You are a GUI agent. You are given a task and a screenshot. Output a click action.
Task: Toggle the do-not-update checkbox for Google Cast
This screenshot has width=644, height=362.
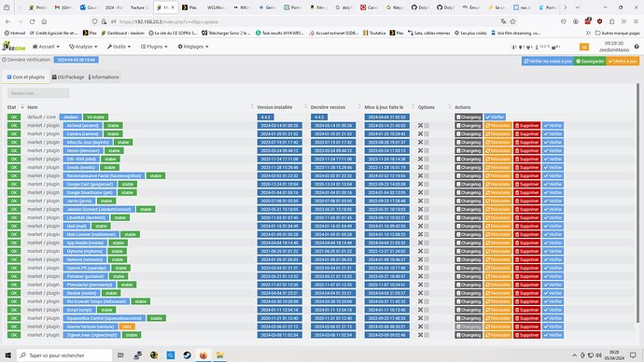427,185
